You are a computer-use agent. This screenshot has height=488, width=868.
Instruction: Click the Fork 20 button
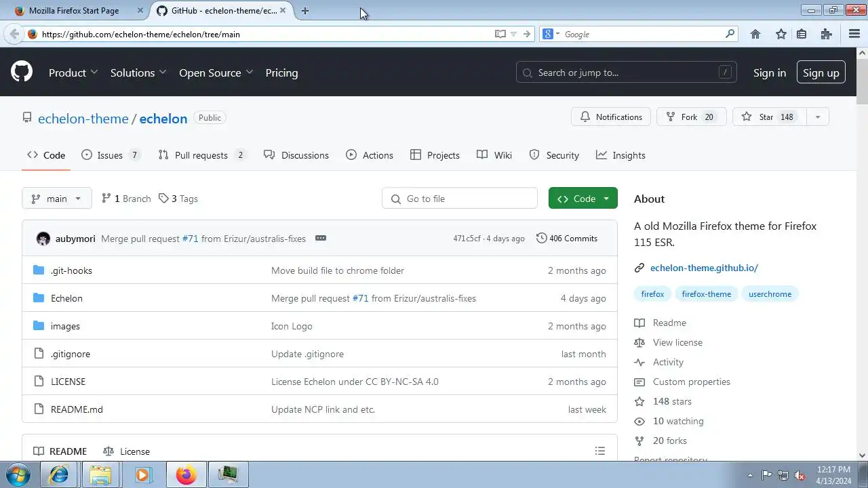pyautogui.click(x=692, y=117)
